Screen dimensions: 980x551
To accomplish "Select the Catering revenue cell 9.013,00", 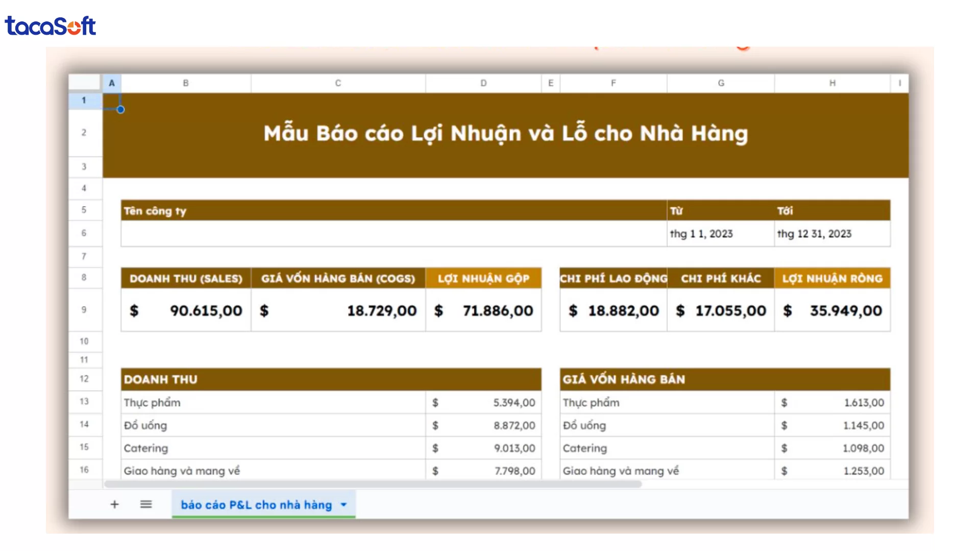I will click(x=483, y=448).
